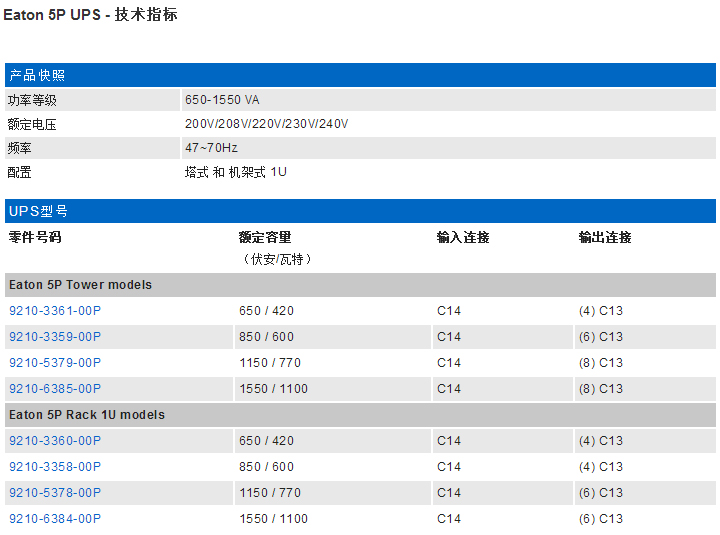Click the 650-1550 VA power rating value
Image resolution: width=720 pixels, height=535 pixels.
222,100
